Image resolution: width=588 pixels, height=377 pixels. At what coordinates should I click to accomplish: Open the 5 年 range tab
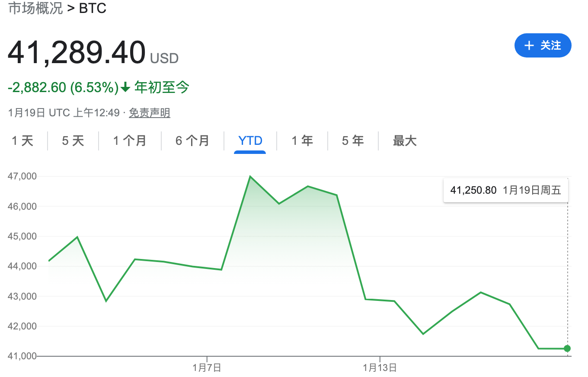tap(353, 141)
